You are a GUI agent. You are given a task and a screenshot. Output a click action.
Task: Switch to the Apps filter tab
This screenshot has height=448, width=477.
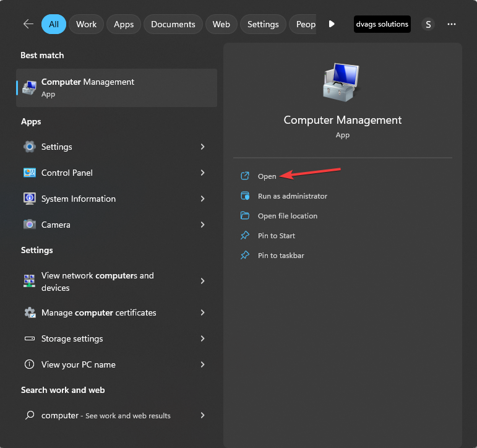coord(124,24)
